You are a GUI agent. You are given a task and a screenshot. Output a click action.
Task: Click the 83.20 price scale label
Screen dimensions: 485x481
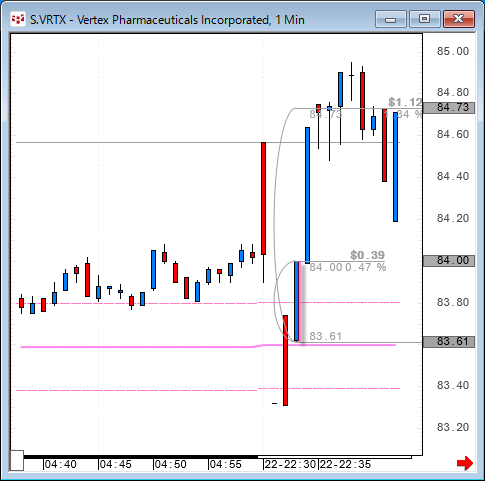click(x=453, y=427)
